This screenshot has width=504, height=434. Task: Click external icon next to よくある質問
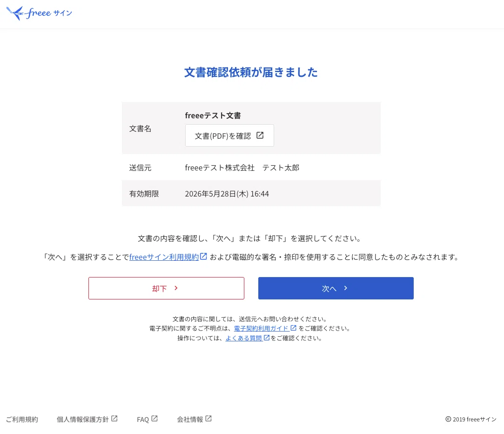click(x=267, y=338)
